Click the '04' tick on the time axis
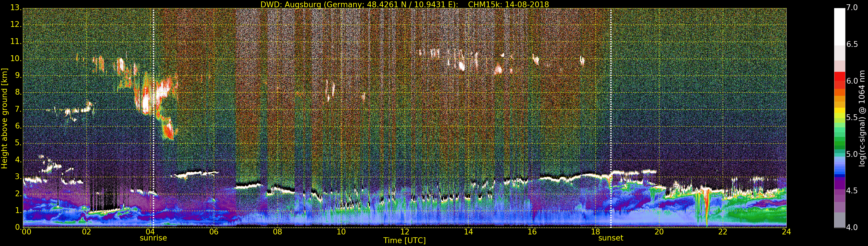This screenshot has width=868, height=246. [150, 232]
